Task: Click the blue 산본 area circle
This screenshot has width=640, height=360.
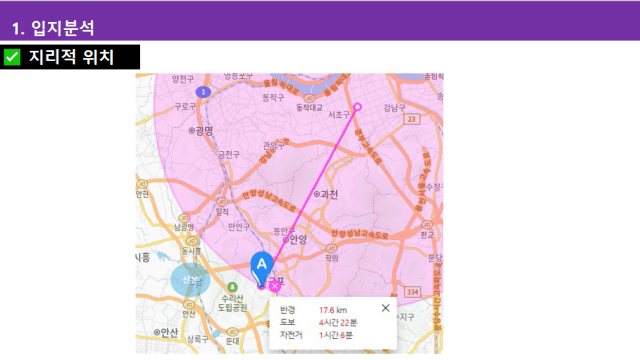Action: click(x=190, y=280)
